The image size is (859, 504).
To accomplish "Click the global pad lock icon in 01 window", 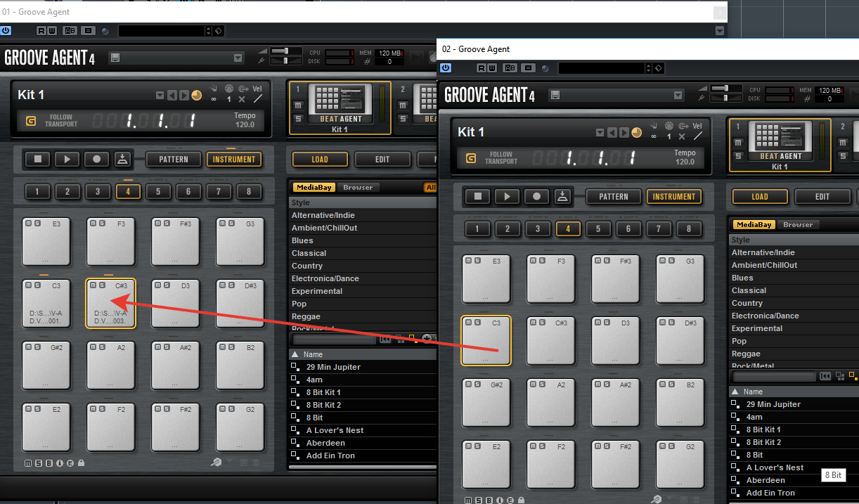I will click(x=81, y=463).
